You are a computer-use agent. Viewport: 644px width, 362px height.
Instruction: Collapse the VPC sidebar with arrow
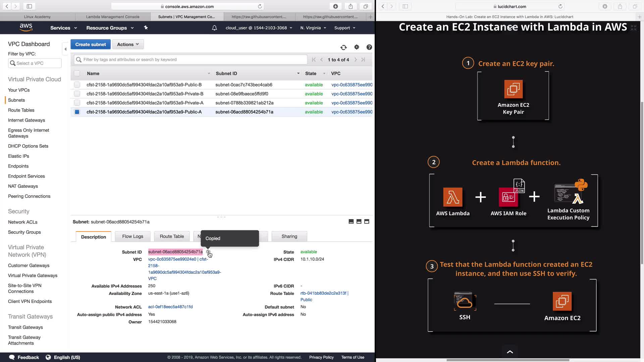coord(65,49)
